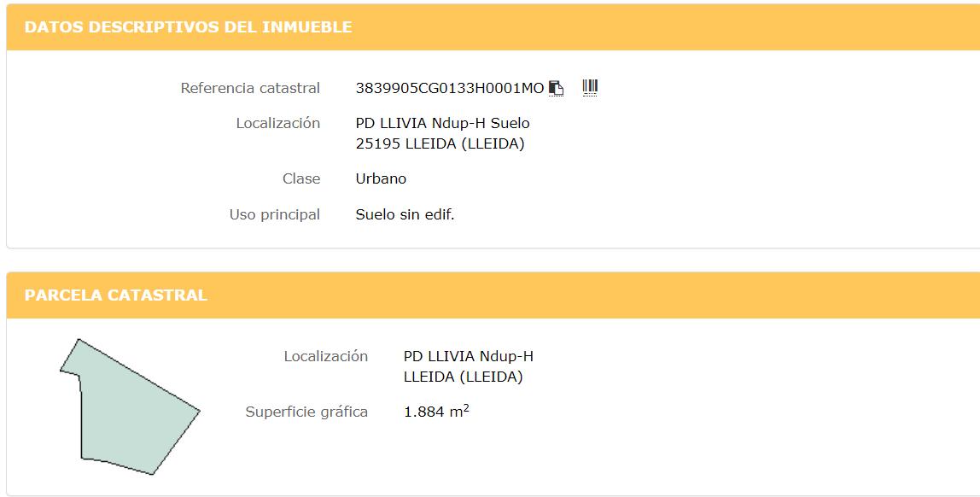Screen dimensions: 980x497
Task: Click the LLEIDA (LLEIDA) text under parcel
Action: [464, 377]
